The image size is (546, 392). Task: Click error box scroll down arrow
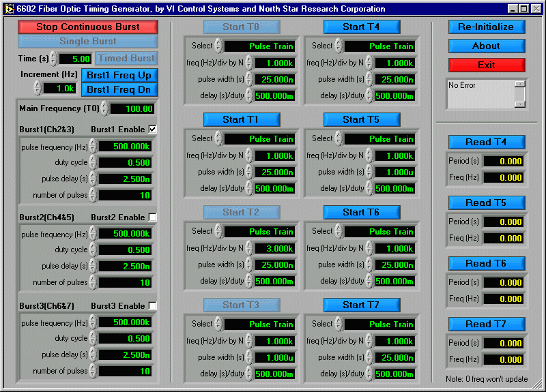point(520,104)
